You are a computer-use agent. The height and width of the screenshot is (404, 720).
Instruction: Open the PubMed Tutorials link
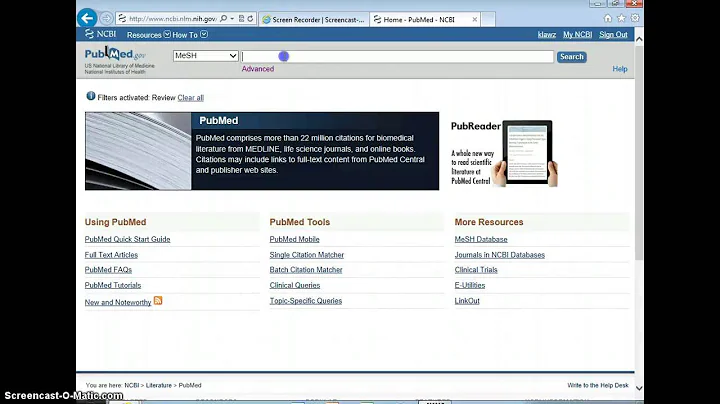pos(113,285)
